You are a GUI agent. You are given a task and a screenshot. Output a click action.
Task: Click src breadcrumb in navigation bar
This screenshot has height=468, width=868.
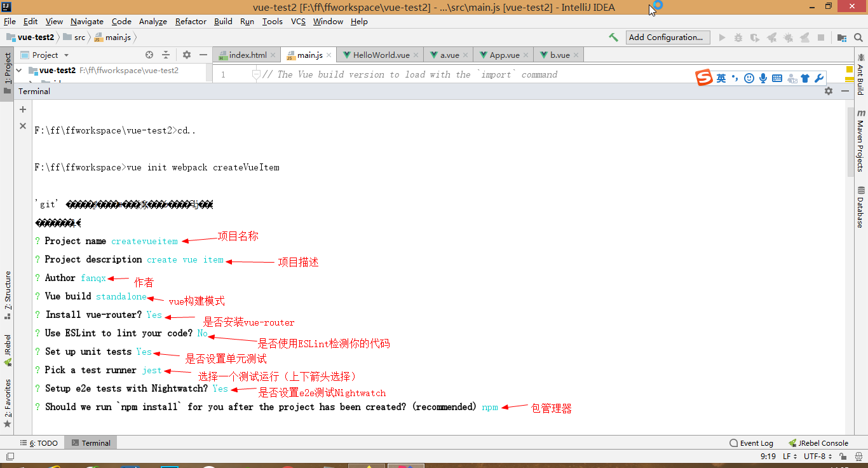(74, 38)
